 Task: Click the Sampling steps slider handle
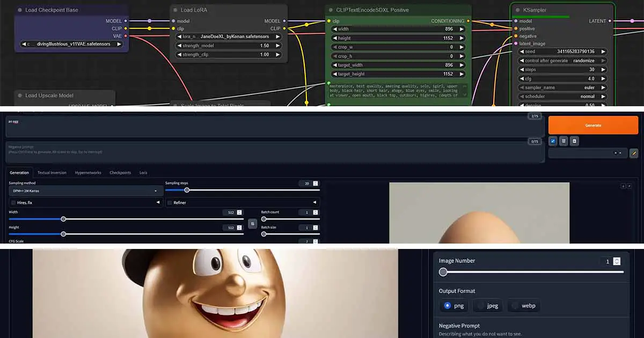187,190
